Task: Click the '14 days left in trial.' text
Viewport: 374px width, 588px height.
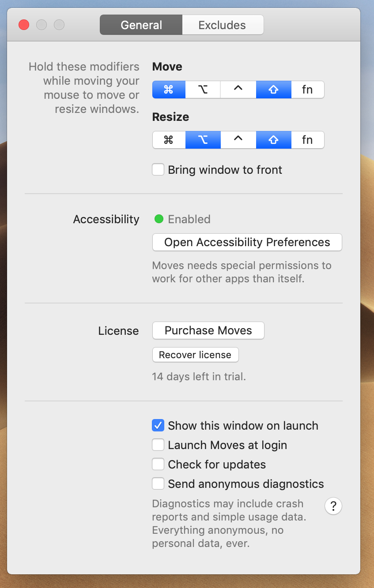Action: [199, 377]
